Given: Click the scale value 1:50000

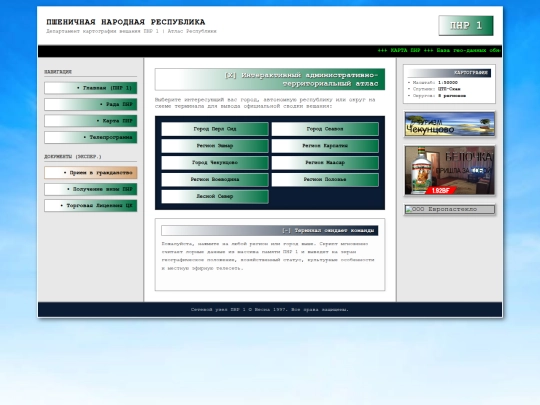Looking at the screenshot, I should [x=448, y=83].
